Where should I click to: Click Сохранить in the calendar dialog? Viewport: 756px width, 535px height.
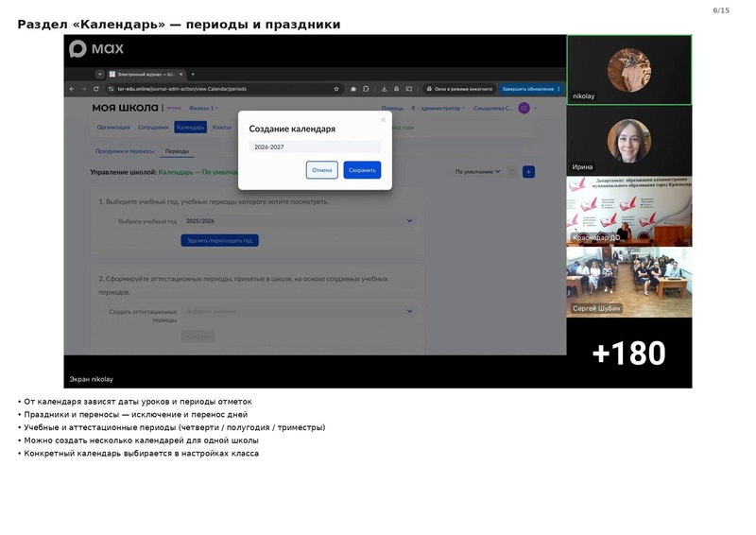[x=362, y=170]
